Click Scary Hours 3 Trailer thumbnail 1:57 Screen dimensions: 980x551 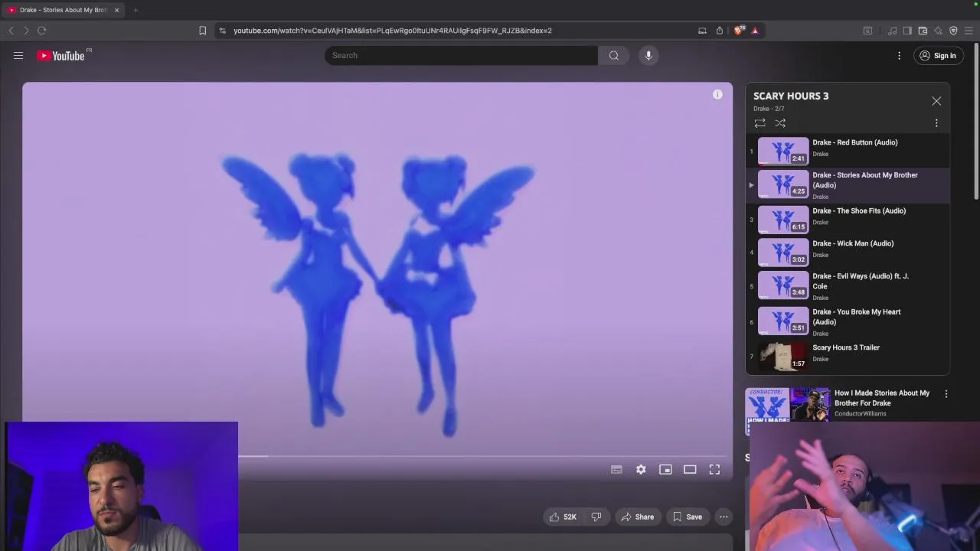click(x=783, y=356)
